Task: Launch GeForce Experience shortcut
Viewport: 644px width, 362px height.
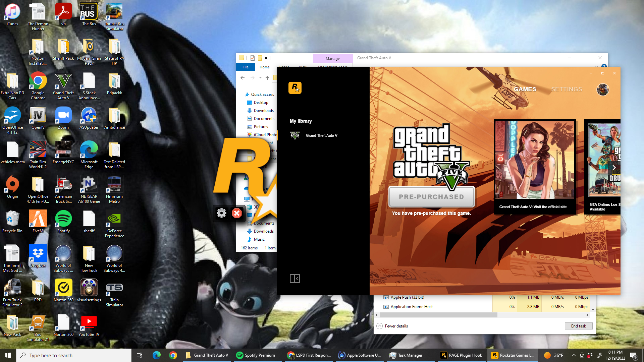Action: coord(114,223)
